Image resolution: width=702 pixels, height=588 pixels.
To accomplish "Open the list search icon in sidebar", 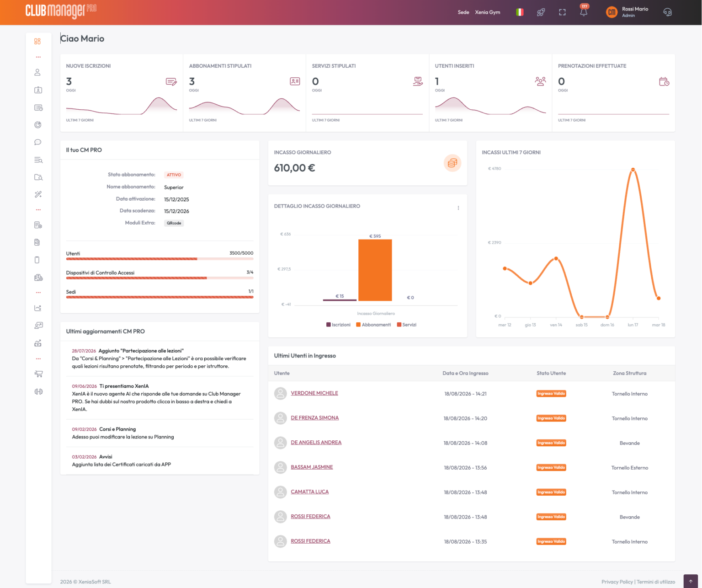I will coord(38,160).
